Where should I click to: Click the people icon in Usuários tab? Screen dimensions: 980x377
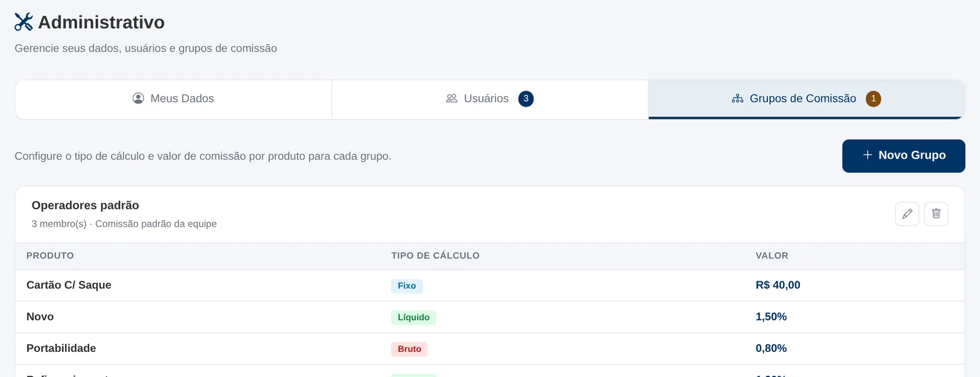point(452,98)
